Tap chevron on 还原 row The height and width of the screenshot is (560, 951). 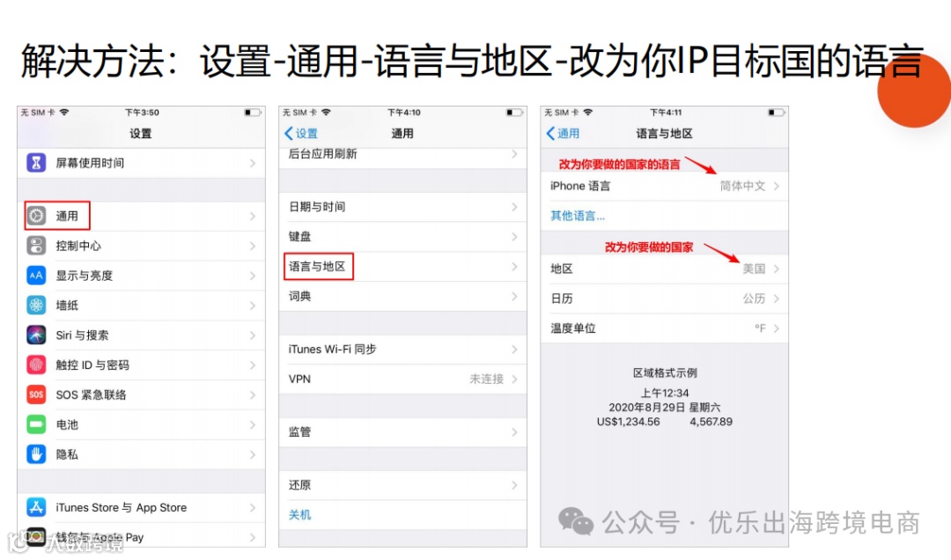coord(514,485)
